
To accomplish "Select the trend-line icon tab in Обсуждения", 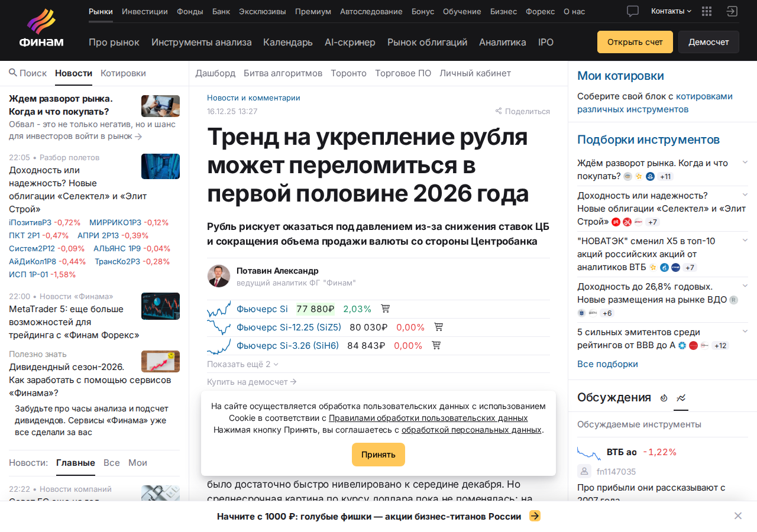I will pos(681,398).
